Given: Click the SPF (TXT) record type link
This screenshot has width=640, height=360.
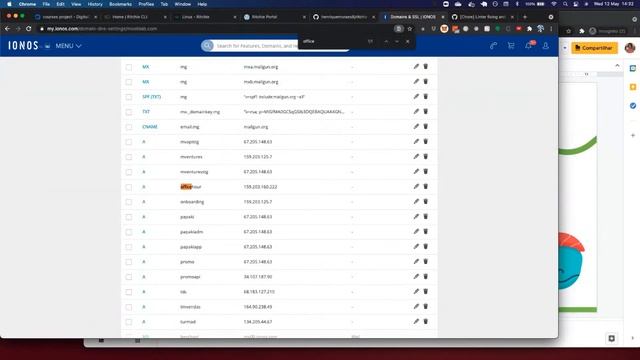Looking at the screenshot, I should [x=151, y=97].
